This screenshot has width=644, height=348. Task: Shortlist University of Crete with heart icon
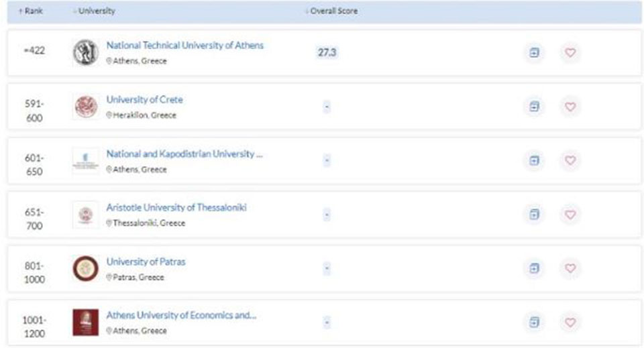coord(570,107)
